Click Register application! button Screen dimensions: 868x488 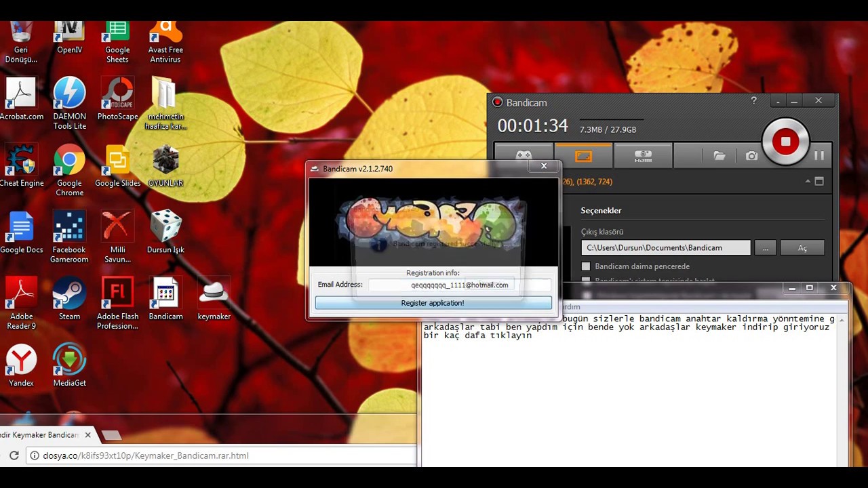(433, 303)
